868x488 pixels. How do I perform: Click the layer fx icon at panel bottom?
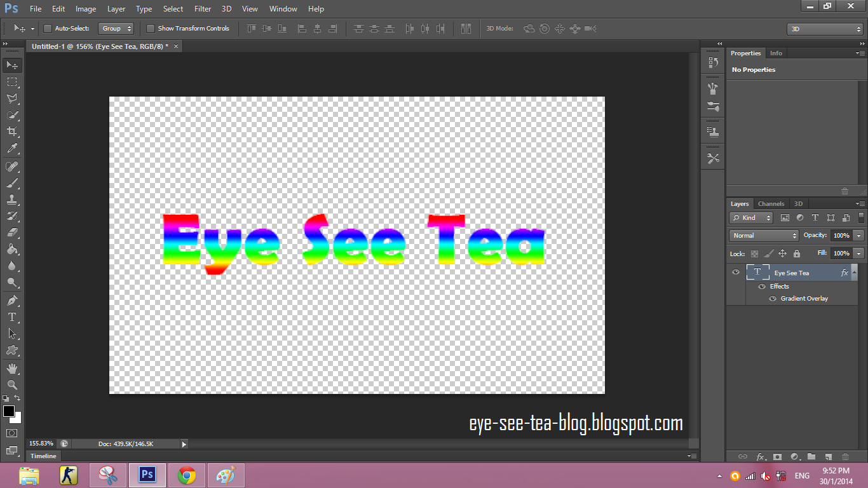point(761,457)
